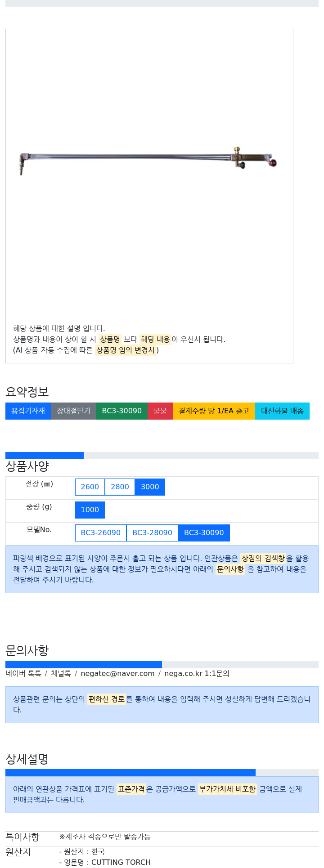Select the 1000 weight option
Viewport: 324px width, 868px height.
90,510
